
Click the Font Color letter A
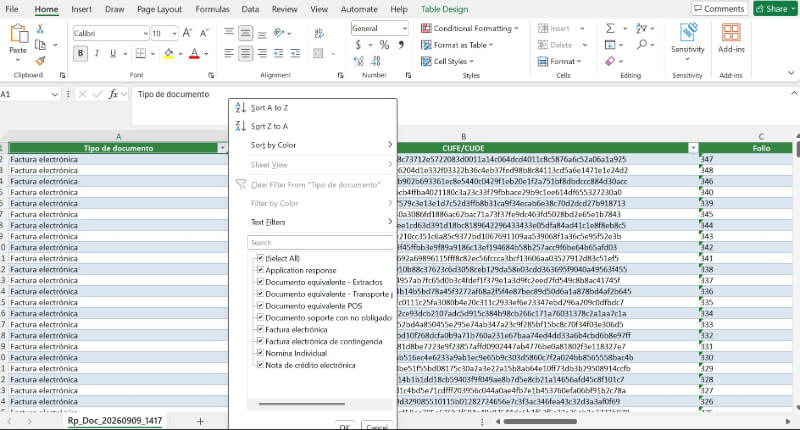[x=194, y=53]
